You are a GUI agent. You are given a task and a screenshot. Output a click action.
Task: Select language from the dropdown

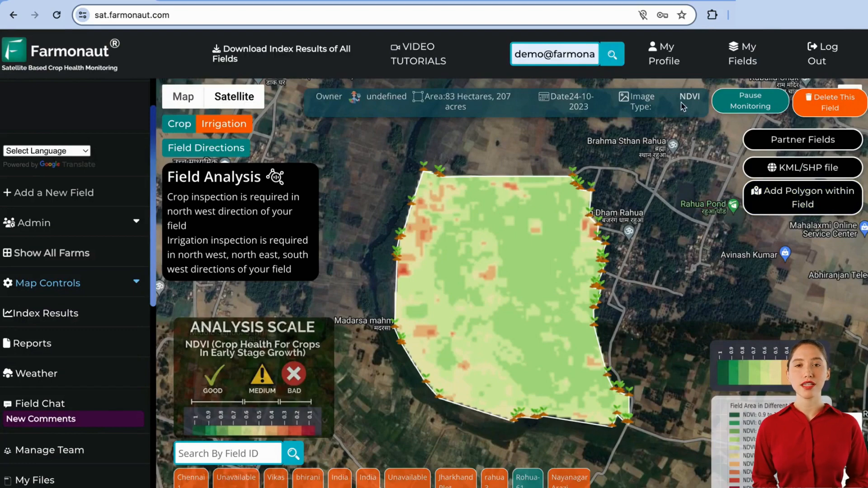coord(47,151)
